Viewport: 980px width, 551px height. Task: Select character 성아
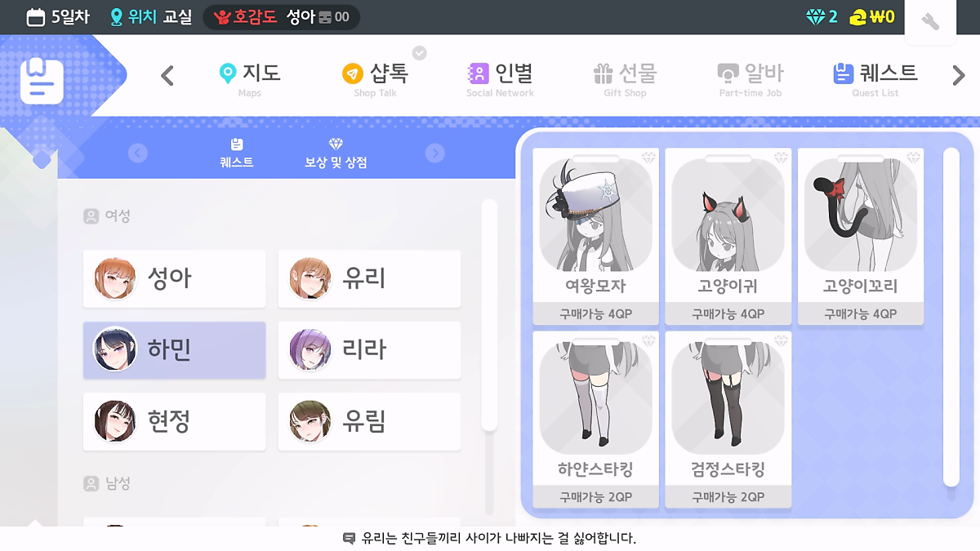(175, 278)
